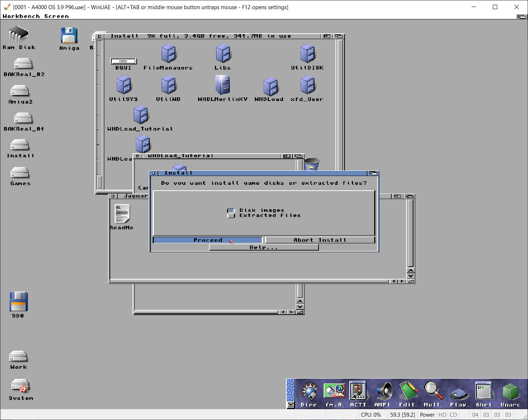Select the Games drive icon
The height and width of the screenshot is (420, 528).
pos(20,172)
